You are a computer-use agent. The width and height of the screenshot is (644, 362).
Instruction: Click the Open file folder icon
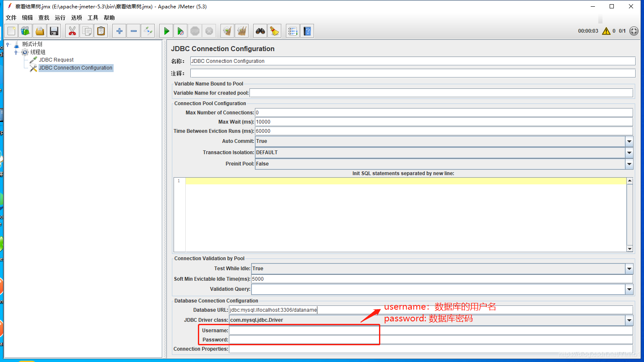click(x=40, y=31)
